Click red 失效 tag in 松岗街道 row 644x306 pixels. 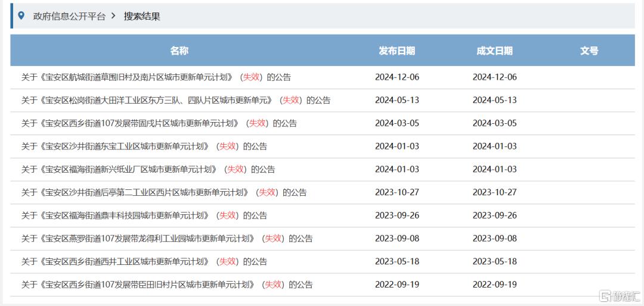(291, 100)
